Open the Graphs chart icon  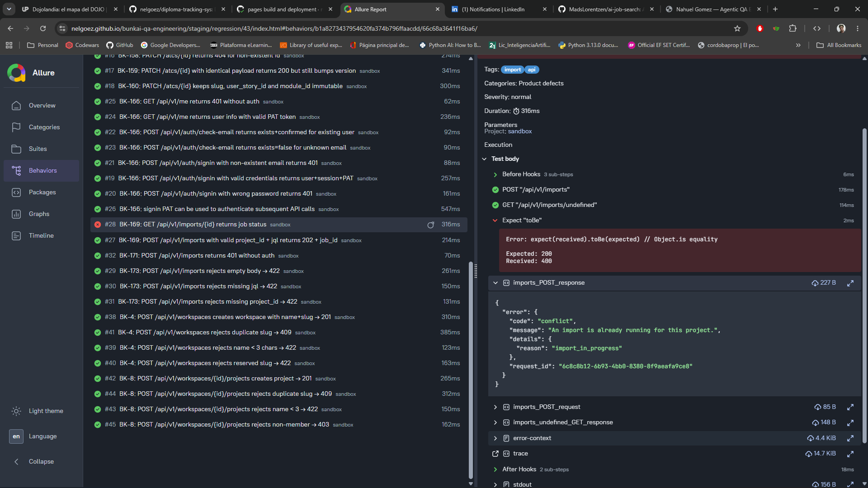pyautogui.click(x=16, y=214)
